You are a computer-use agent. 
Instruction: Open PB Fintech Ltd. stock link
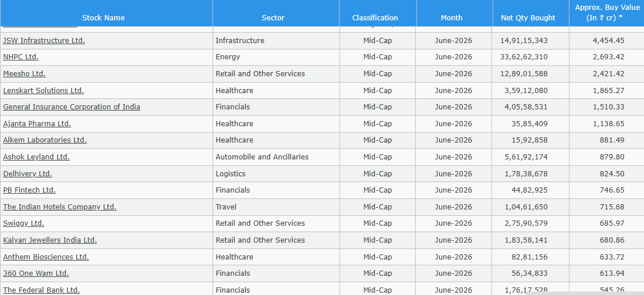point(30,190)
